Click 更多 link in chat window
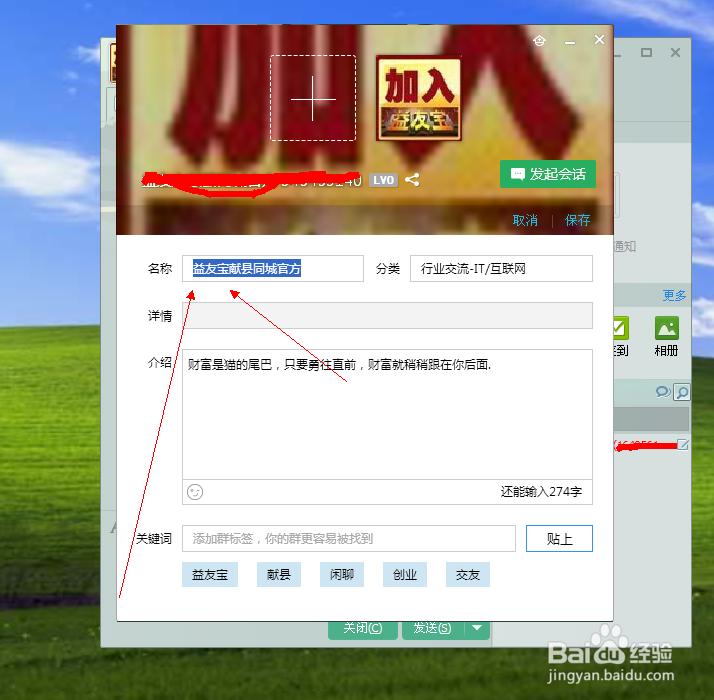 (674, 296)
